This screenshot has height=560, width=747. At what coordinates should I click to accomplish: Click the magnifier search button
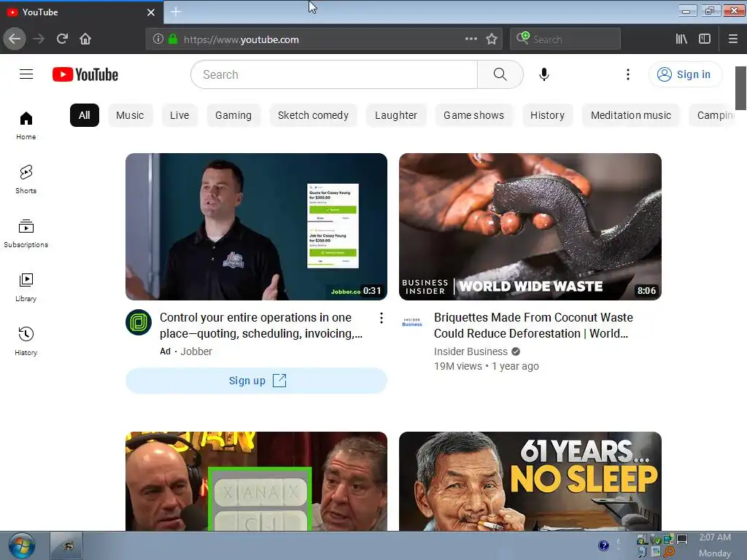point(500,74)
